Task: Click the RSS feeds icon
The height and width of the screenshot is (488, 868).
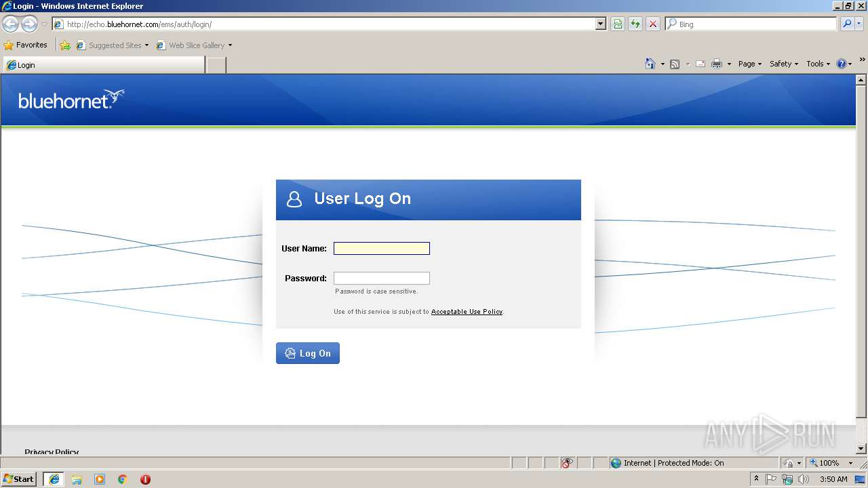Action: [x=675, y=64]
